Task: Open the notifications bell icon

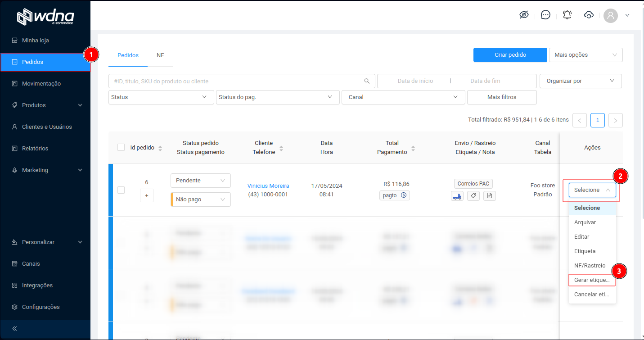Action: pyautogui.click(x=567, y=15)
